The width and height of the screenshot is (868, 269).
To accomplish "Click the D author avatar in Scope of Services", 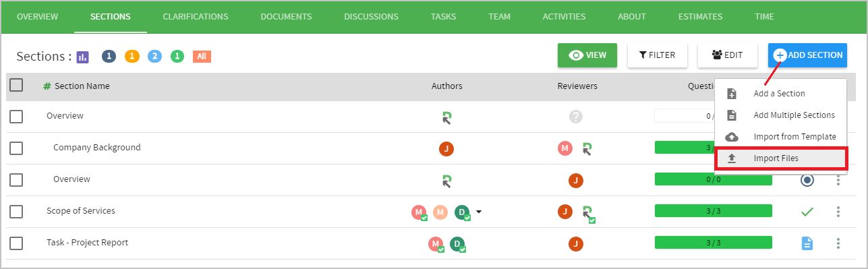I will pos(462,212).
